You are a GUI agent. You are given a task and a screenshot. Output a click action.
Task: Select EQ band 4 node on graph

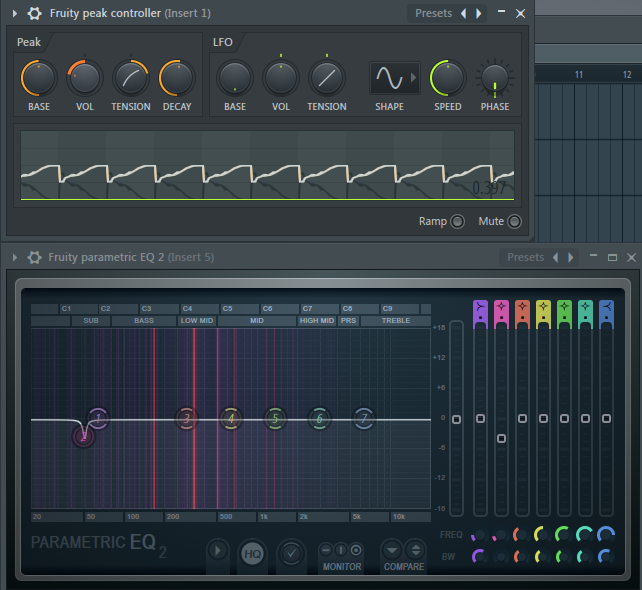231,418
